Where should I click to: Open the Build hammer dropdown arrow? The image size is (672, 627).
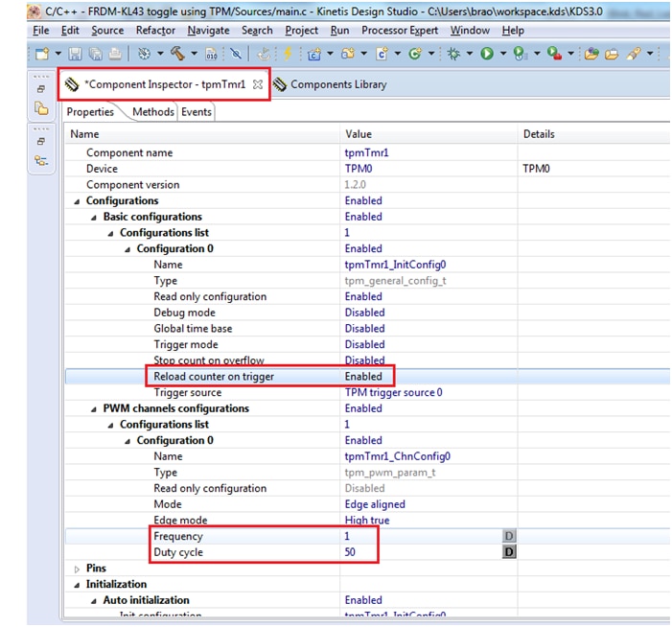point(195,54)
